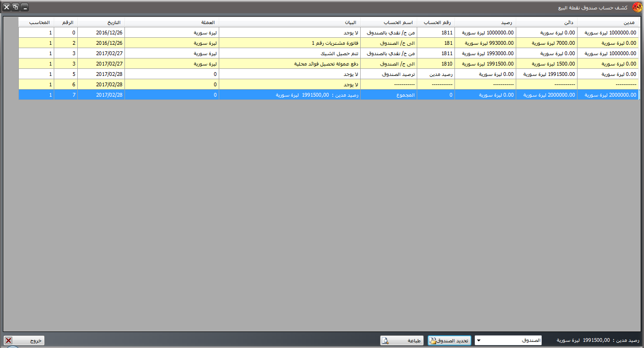This screenshot has height=348, width=644.
Task: Click the magnifier icon on طباعة button
Action: click(385, 340)
